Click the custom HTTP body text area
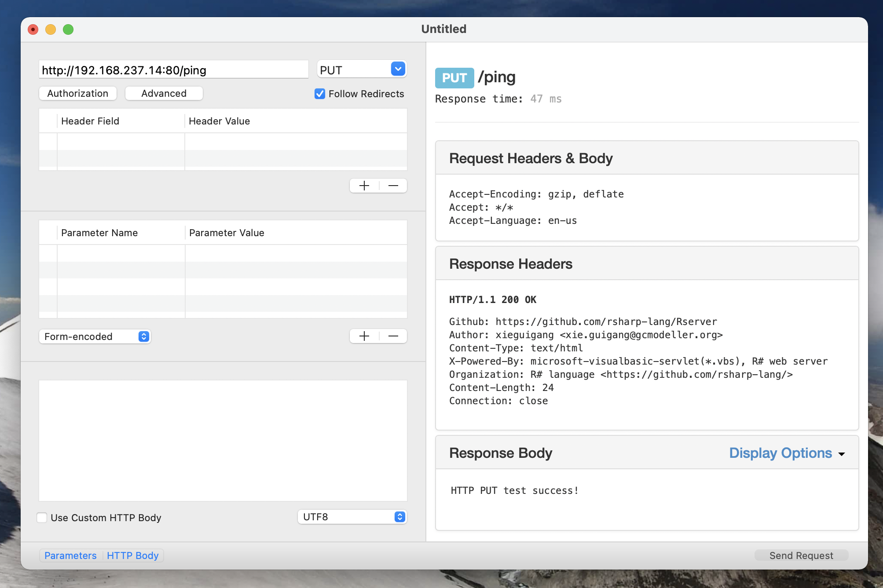Screen dimensions: 883x588 (x=223, y=440)
